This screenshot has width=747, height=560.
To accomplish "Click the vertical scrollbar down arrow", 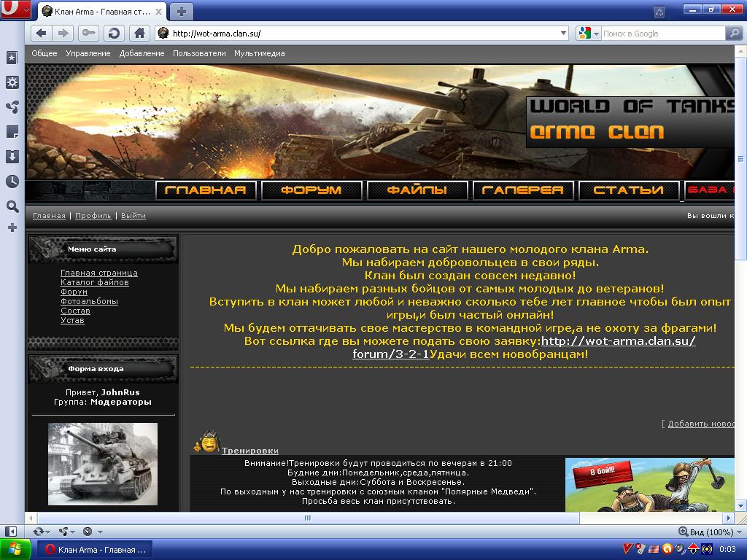I will tap(741, 506).
